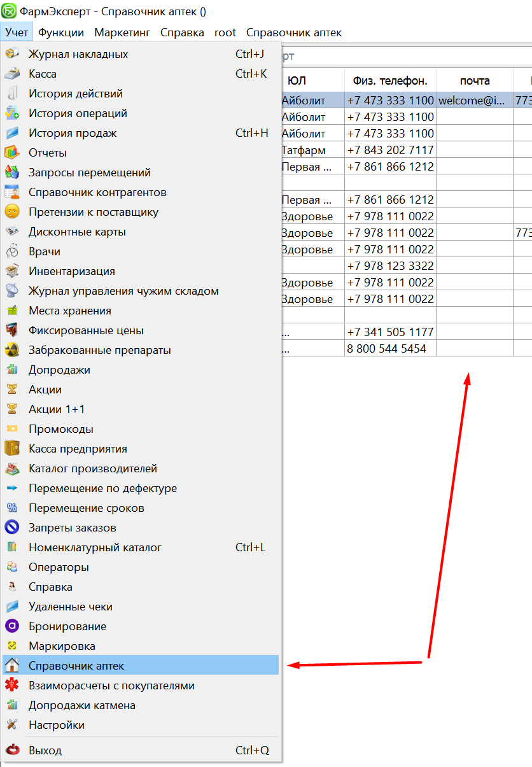Image resolution: width=532 pixels, height=767 pixels.
Task: Click the Журнал накладных icon
Action: 12,54
